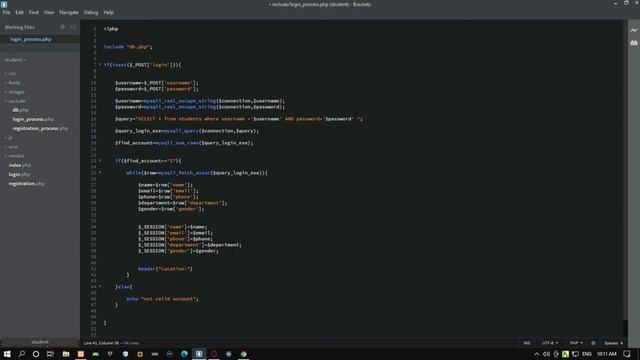Open db.php in the include folder
Image resolution: width=640 pixels, height=360 pixels.
pyautogui.click(x=20, y=110)
